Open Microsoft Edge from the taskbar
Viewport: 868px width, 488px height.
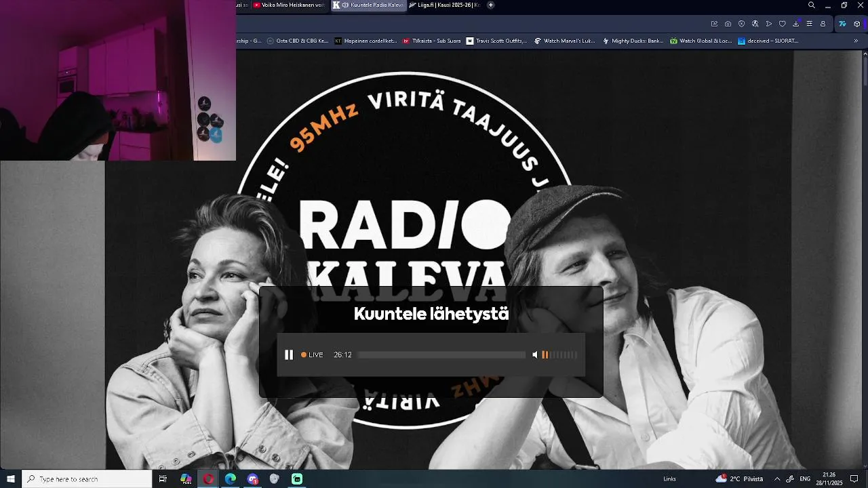[231, 479]
